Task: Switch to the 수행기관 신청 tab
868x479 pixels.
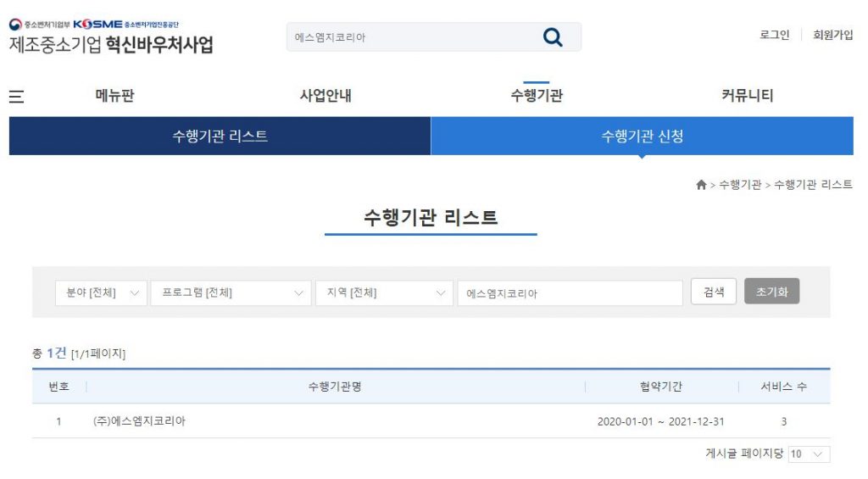Action: click(x=642, y=136)
